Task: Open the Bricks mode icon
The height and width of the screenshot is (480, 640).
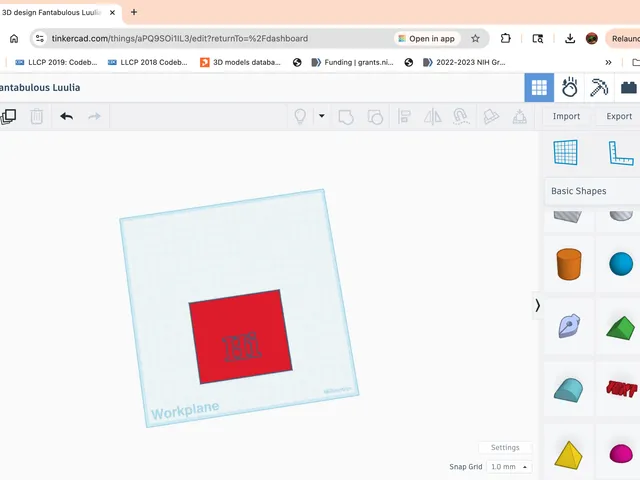Action: (629, 88)
